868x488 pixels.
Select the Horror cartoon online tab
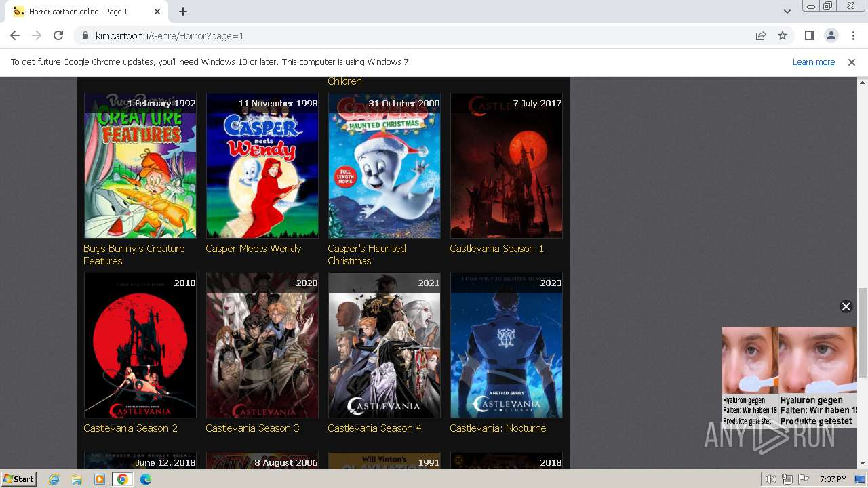click(x=87, y=12)
